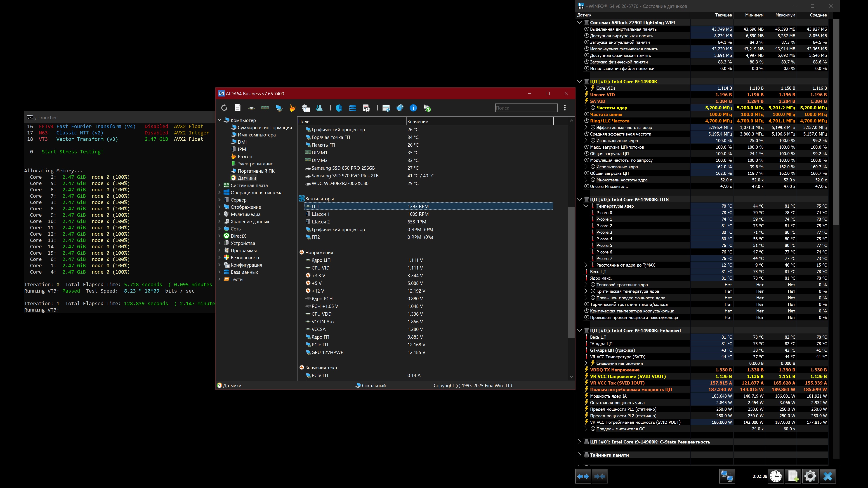Collapse the Температуры ядер group
Image resolution: width=868 pixels, height=488 pixels.
pos(586,206)
